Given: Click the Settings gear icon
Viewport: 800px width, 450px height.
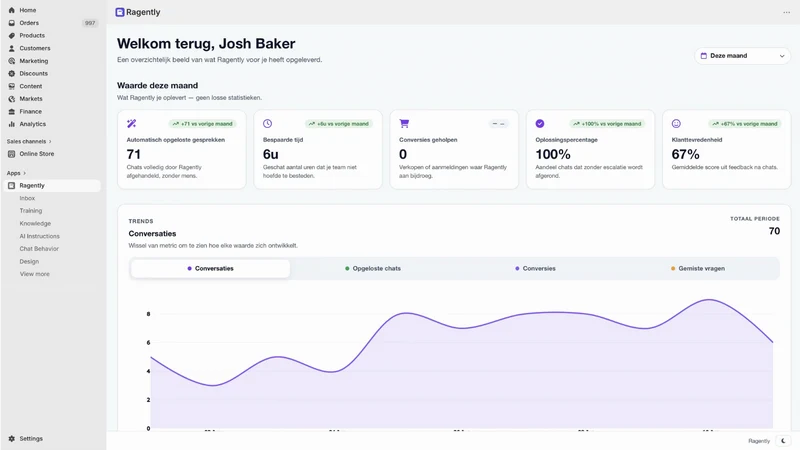Looking at the screenshot, I should point(12,439).
